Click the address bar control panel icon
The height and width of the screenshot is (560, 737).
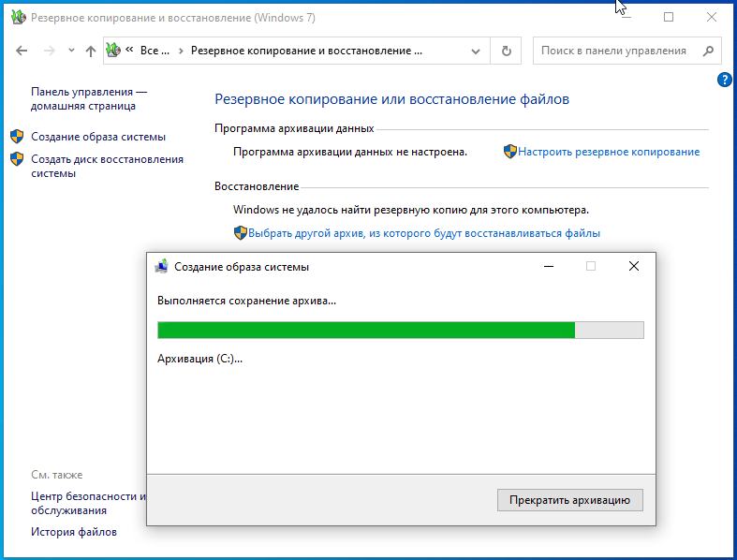pyautogui.click(x=113, y=50)
